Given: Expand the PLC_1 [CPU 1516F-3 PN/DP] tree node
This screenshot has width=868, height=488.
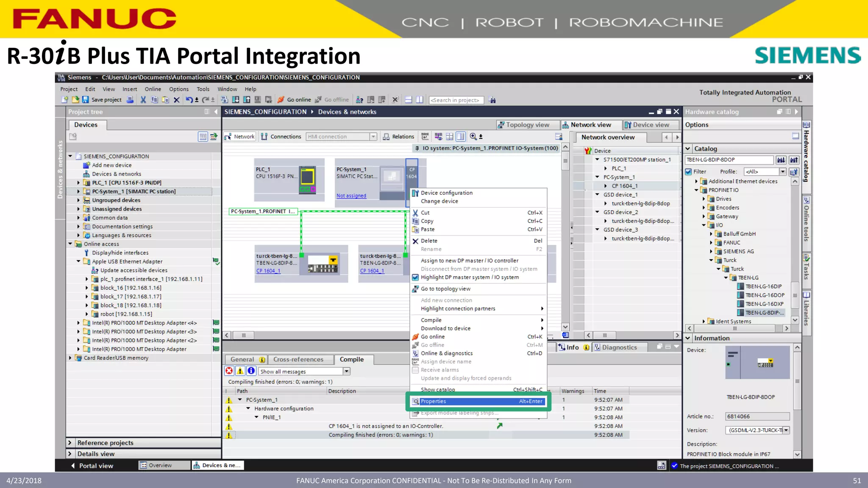Looking at the screenshot, I should pos(78,183).
